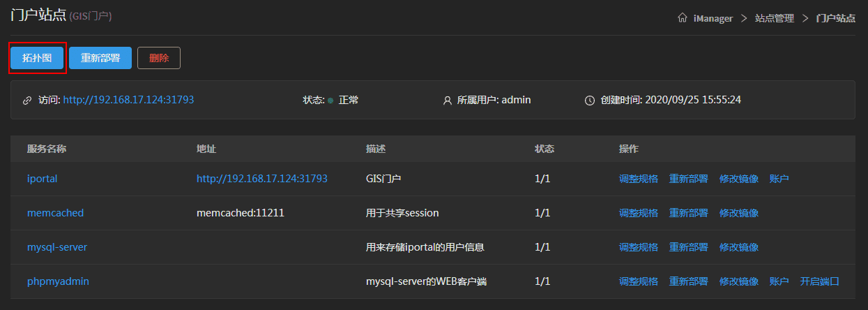Navigate to 站点管理 in breadcrumb
Screen dimensions: 868x310
(x=774, y=18)
